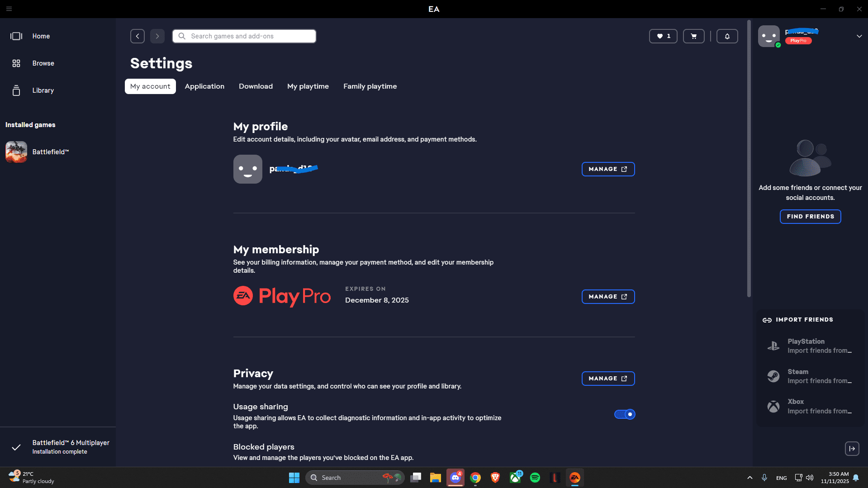This screenshot has width=868, height=488.
Task: Collapse the friends panel sidebar
Action: click(852, 449)
